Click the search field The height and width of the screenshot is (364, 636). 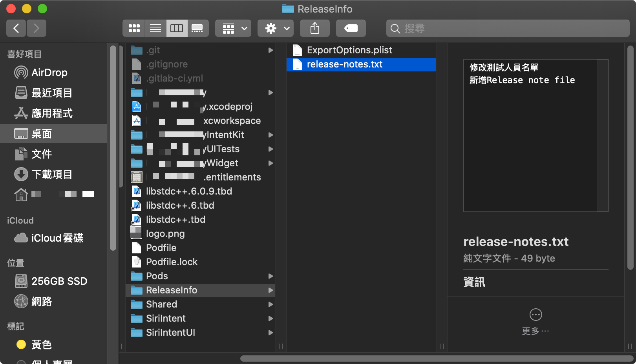pyautogui.click(x=508, y=28)
